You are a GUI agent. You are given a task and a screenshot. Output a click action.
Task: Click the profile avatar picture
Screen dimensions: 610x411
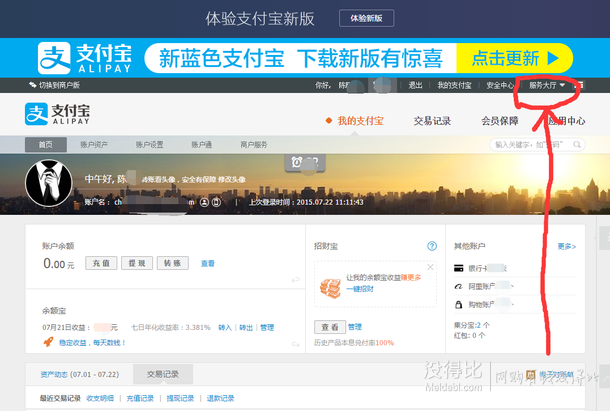tap(49, 183)
